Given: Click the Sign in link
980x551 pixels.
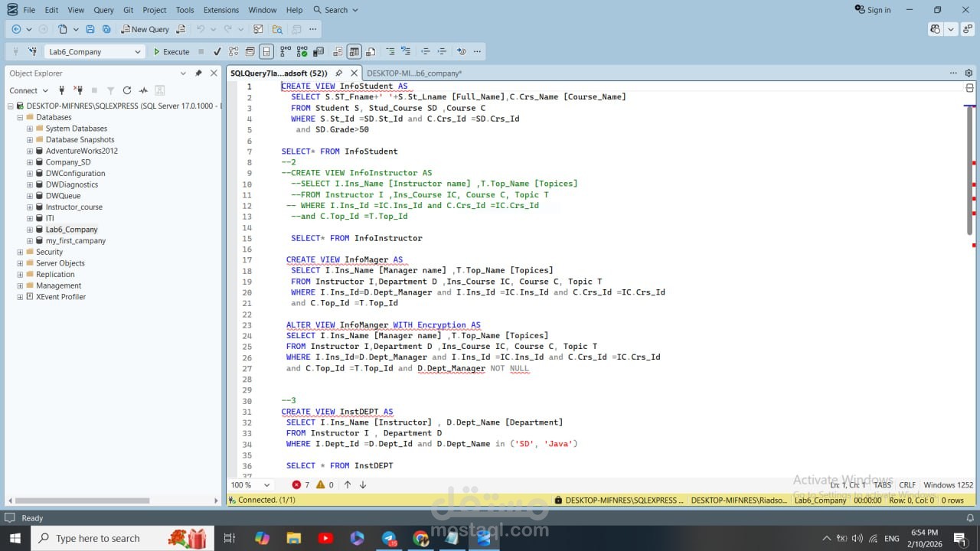Looking at the screenshot, I should (873, 10).
